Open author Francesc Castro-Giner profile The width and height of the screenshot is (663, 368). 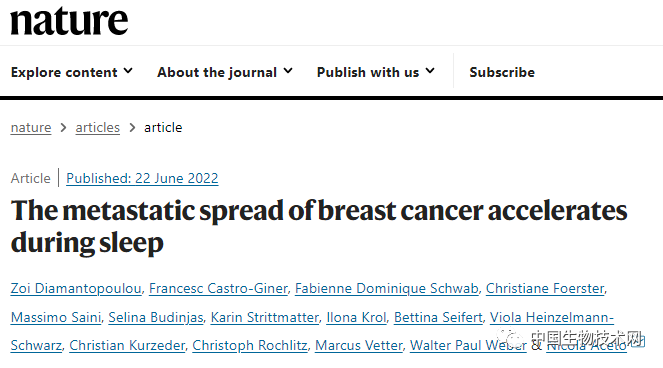point(218,288)
